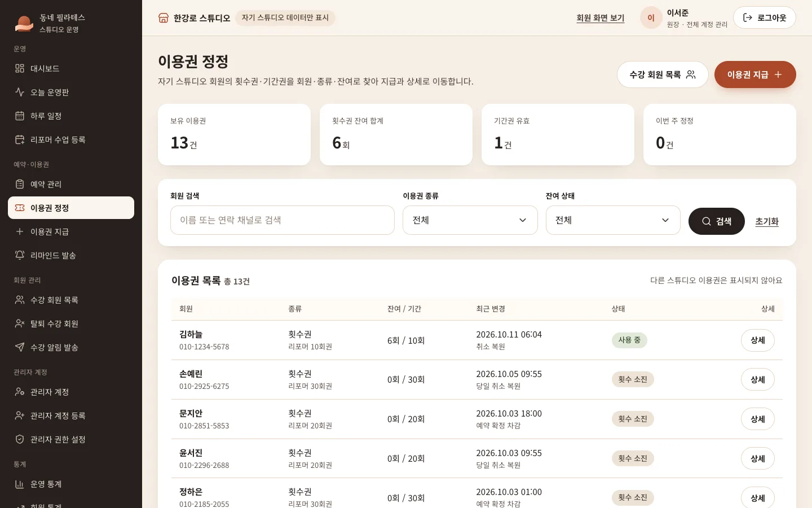Click the people icon in 수강 회원 목록 button

[691, 75]
